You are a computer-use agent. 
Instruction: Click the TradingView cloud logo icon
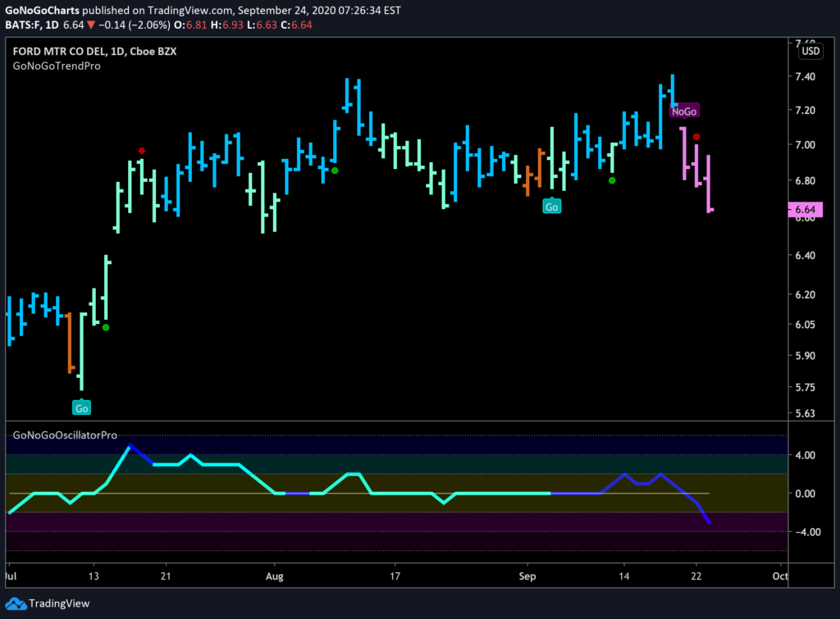coord(16,604)
